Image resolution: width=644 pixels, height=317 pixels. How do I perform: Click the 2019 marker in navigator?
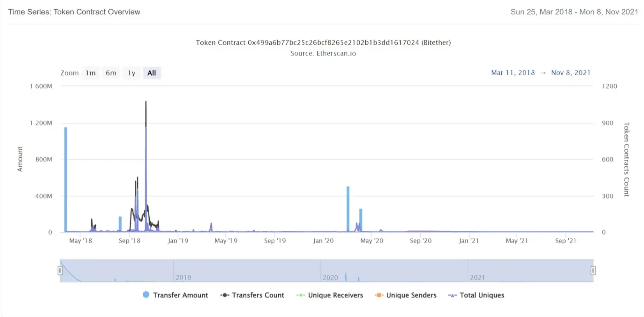click(183, 278)
